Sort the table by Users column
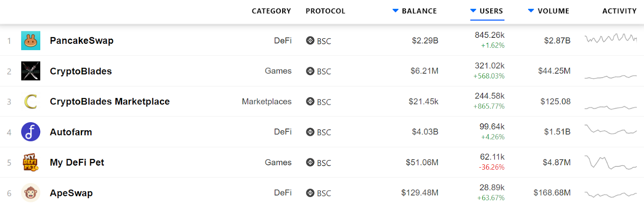 491,11
